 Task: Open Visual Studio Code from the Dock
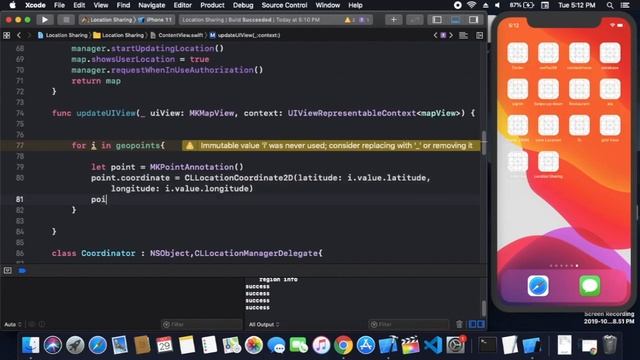433,345
